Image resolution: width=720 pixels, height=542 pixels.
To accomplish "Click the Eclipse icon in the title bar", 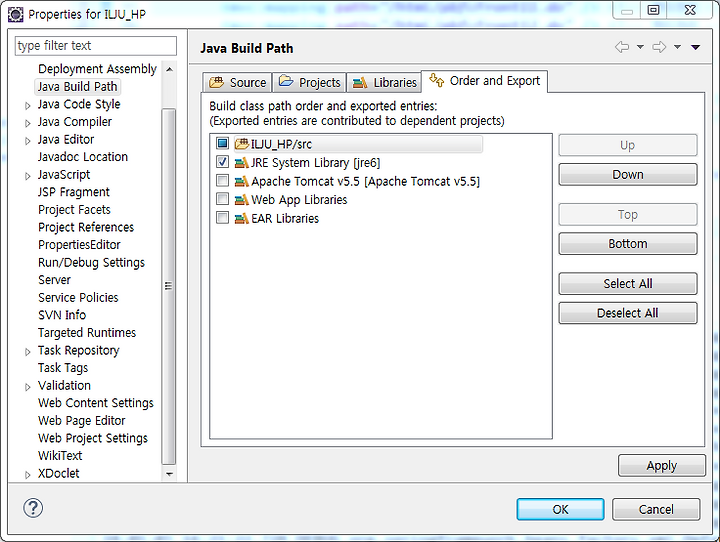I will (x=15, y=14).
